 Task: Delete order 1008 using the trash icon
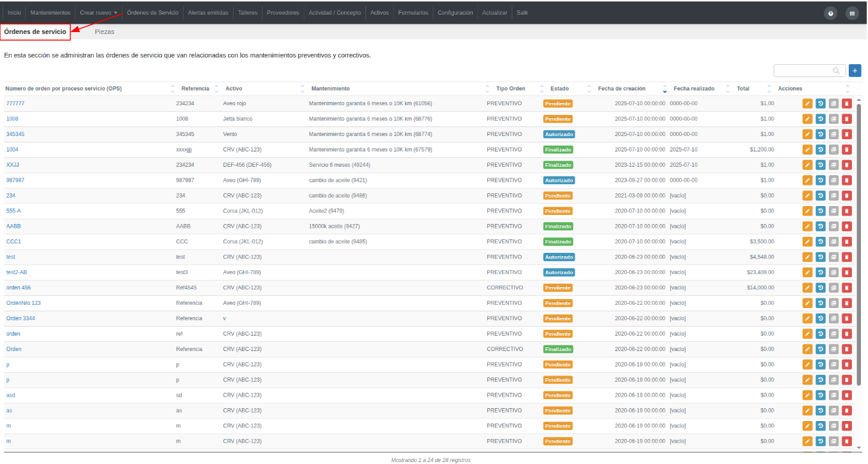847,119
